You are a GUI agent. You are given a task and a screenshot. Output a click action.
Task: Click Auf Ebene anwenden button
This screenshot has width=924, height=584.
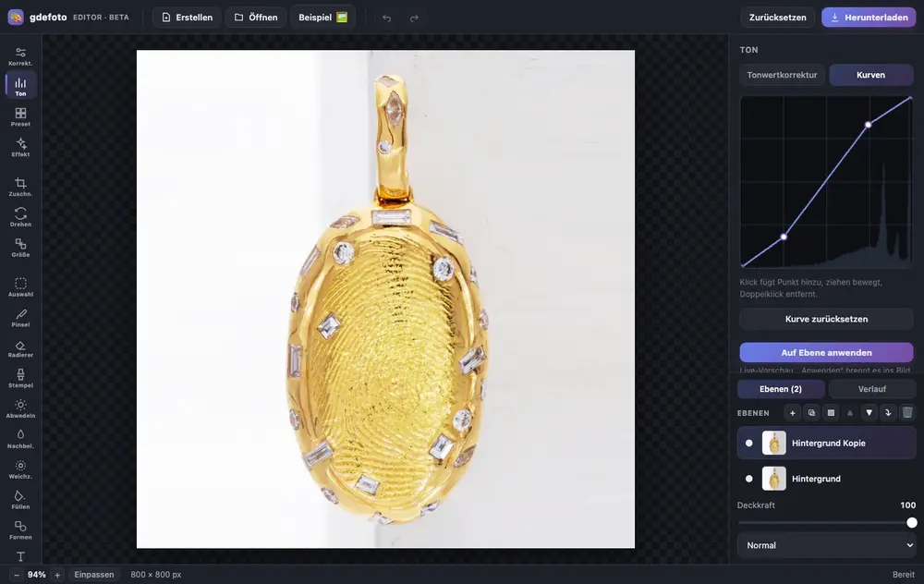[x=827, y=352]
